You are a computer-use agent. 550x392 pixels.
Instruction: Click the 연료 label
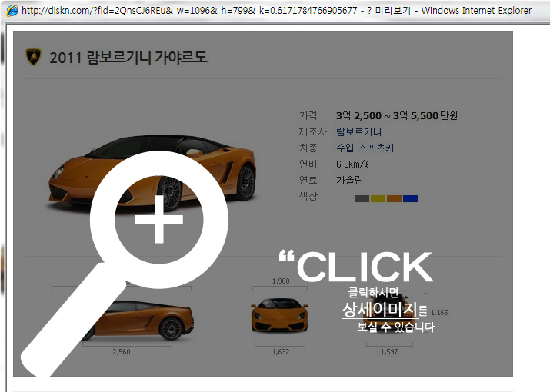coord(308,180)
